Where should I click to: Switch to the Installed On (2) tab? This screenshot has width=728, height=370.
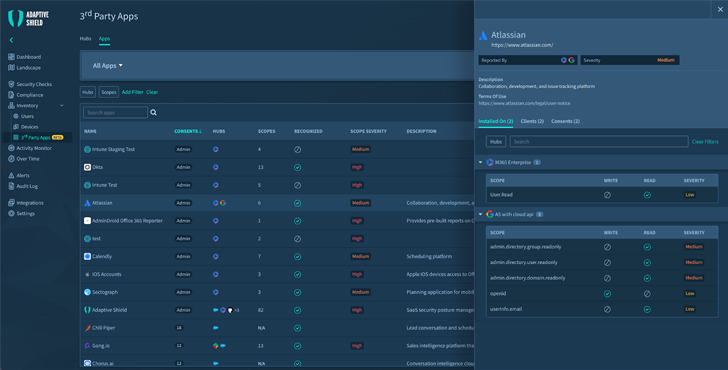(x=495, y=121)
